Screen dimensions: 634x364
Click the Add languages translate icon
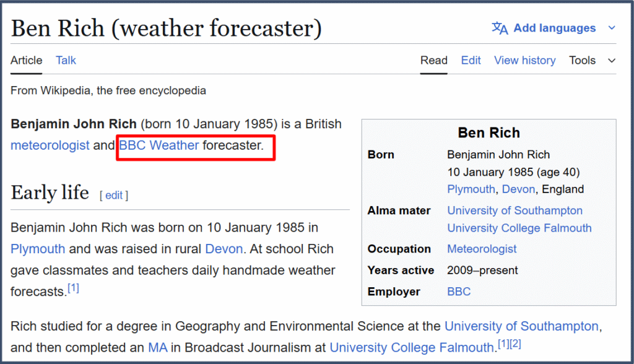pos(500,28)
